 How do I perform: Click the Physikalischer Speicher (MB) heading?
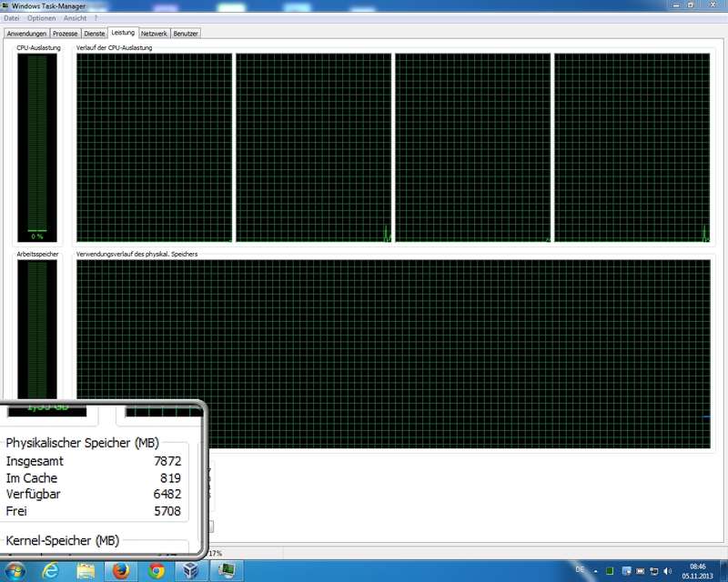point(82,443)
